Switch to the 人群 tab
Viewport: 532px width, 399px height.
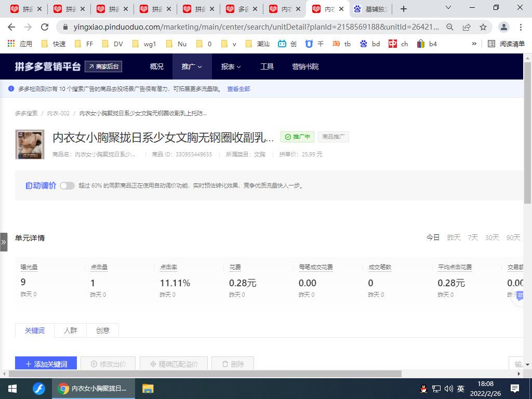(71, 330)
